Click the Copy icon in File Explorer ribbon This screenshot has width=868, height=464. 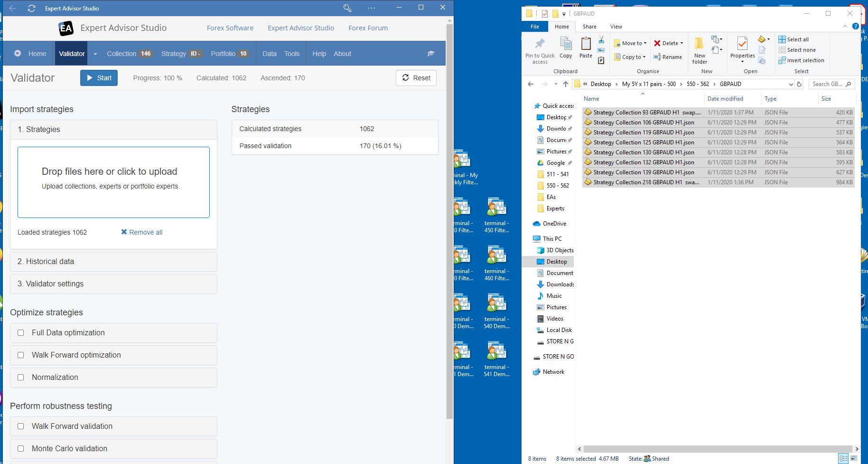tap(566, 47)
